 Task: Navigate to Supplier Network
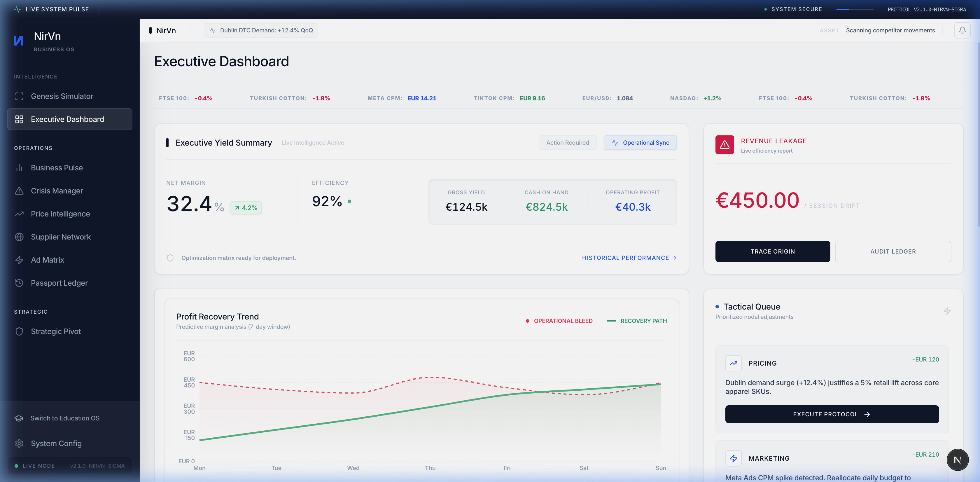[x=70, y=237]
